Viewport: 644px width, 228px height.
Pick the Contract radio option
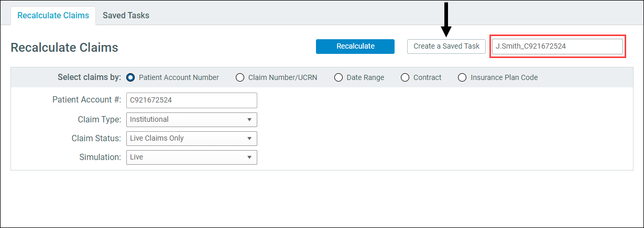pos(405,77)
